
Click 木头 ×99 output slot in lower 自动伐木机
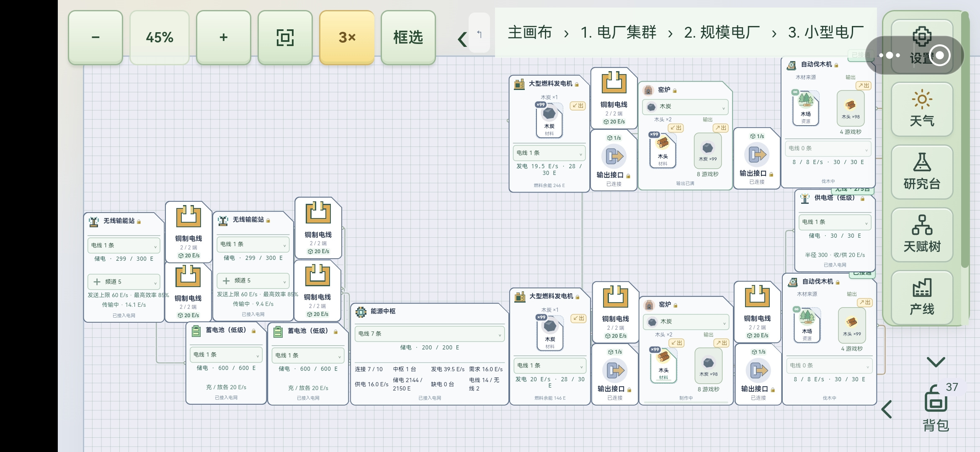tap(851, 325)
